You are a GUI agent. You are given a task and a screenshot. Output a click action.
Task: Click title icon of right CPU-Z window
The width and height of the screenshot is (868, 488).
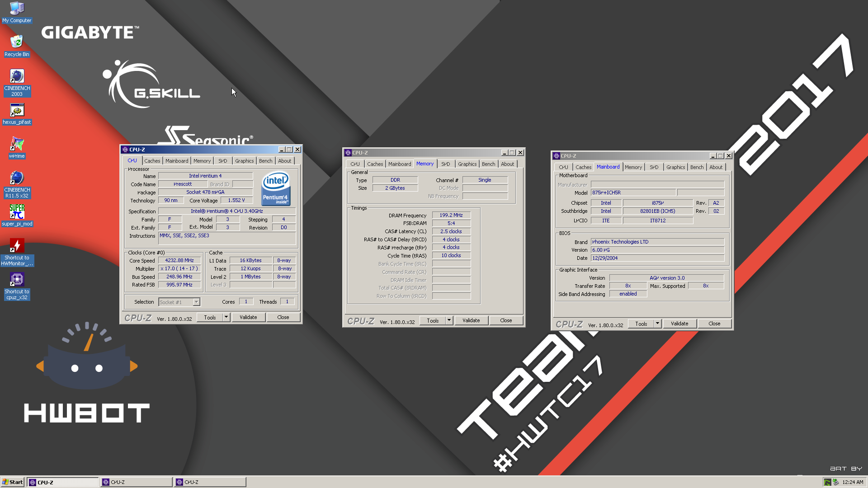coord(557,156)
